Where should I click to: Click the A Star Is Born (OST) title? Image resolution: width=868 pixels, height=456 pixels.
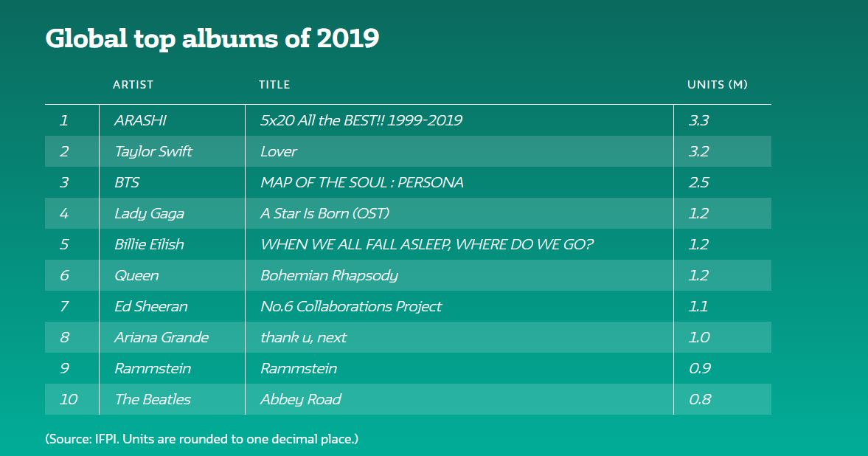pos(324,213)
